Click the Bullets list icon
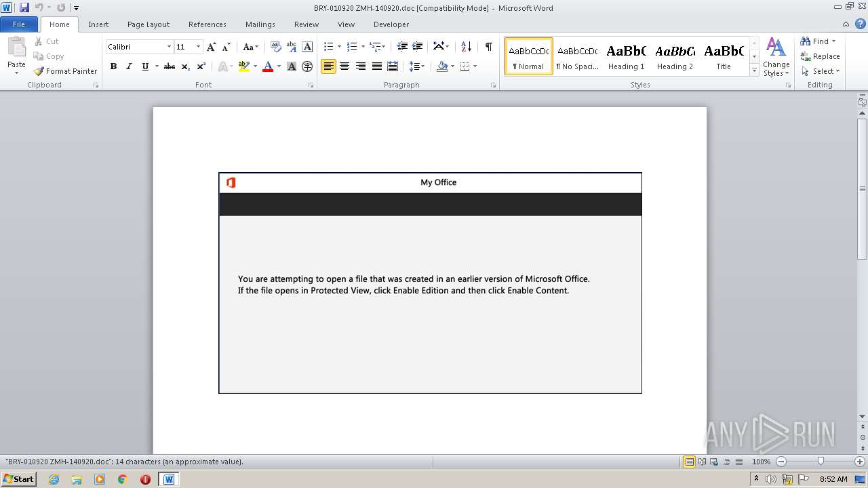 [328, 47]
